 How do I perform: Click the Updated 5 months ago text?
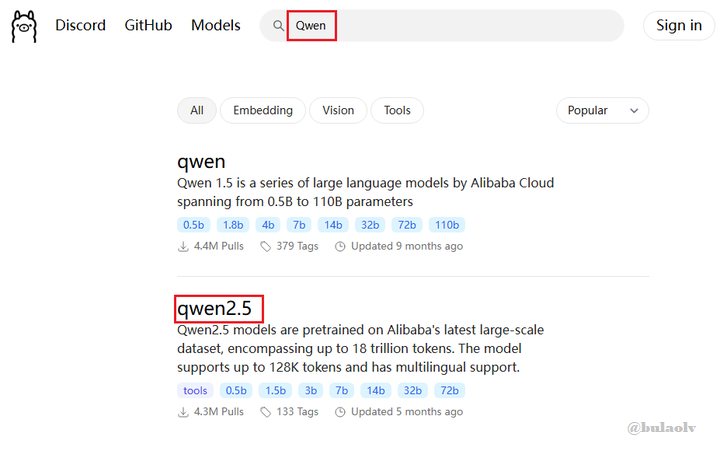tap(407, 412)
